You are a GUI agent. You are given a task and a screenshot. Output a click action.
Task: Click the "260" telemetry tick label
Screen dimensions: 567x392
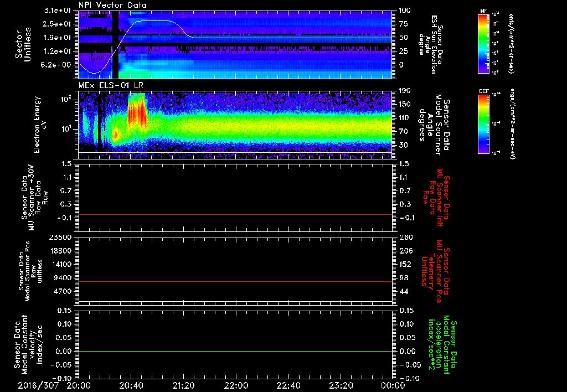tap(405, 238)
